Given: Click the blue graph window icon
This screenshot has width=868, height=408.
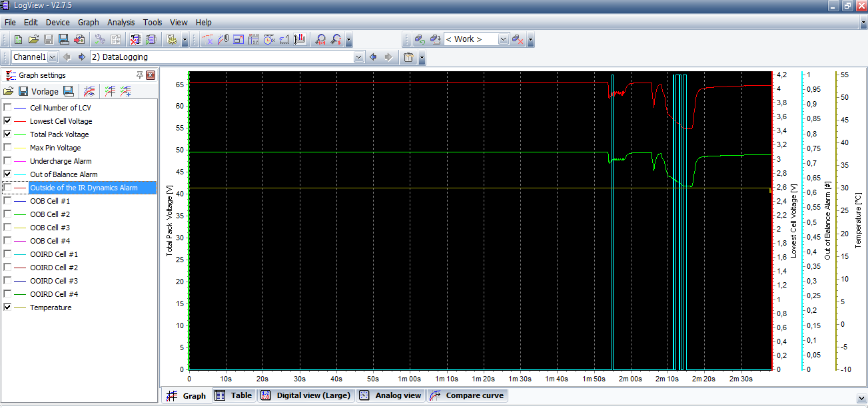Looking at the screenshot, I should 239,39.
